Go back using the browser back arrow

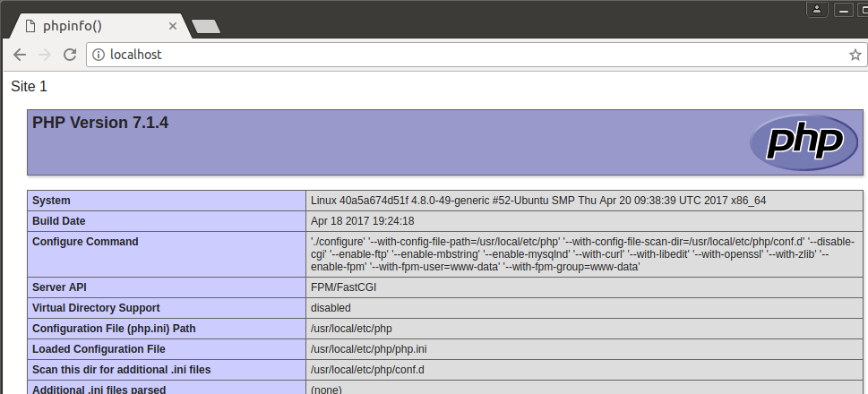click(x=20, y=55)
